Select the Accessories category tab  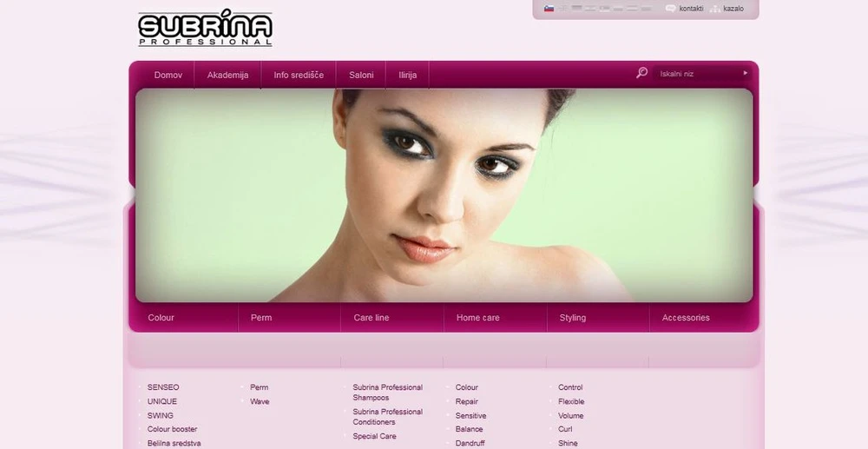[x=686, y=318]
